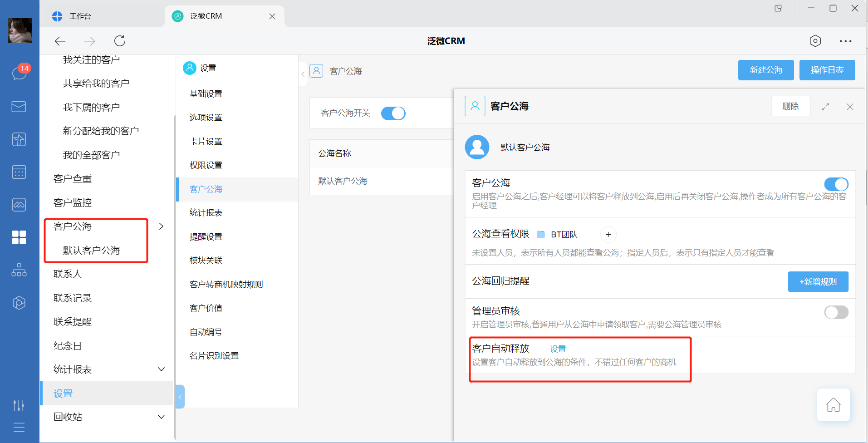Image resolution: width=868 pixels, height=443 pixels.
Task: Select the highlighted apps grid icon
Action: point(19,237)
